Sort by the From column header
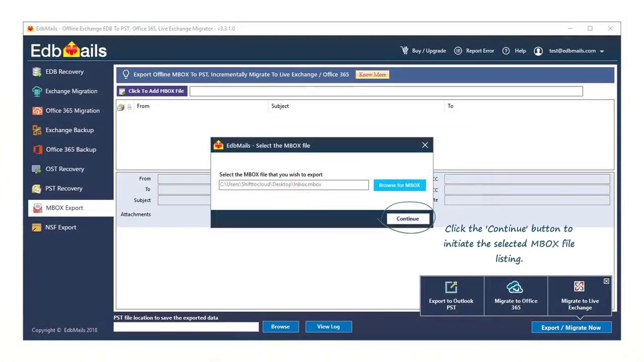This screenshot has width=644, height=362. (x=143, y=106)
